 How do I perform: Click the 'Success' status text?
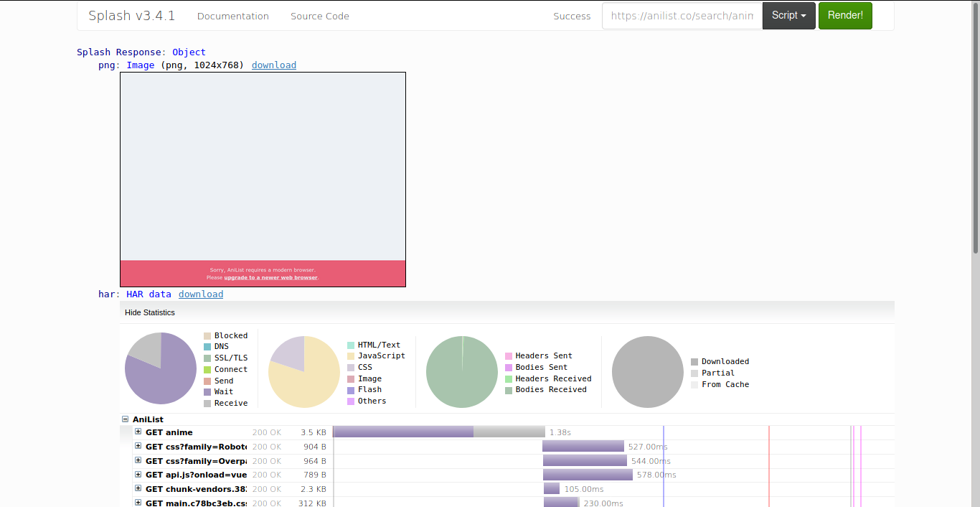click(x=572, y=16)
